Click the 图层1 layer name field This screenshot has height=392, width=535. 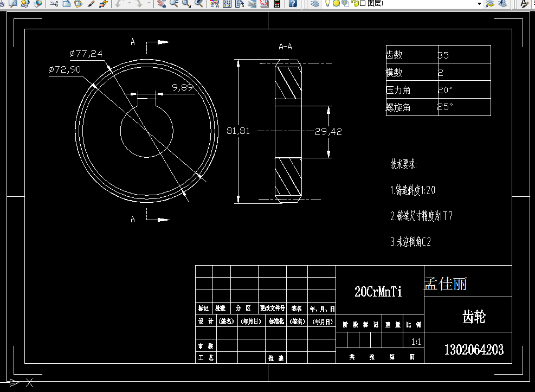point(376,3)
